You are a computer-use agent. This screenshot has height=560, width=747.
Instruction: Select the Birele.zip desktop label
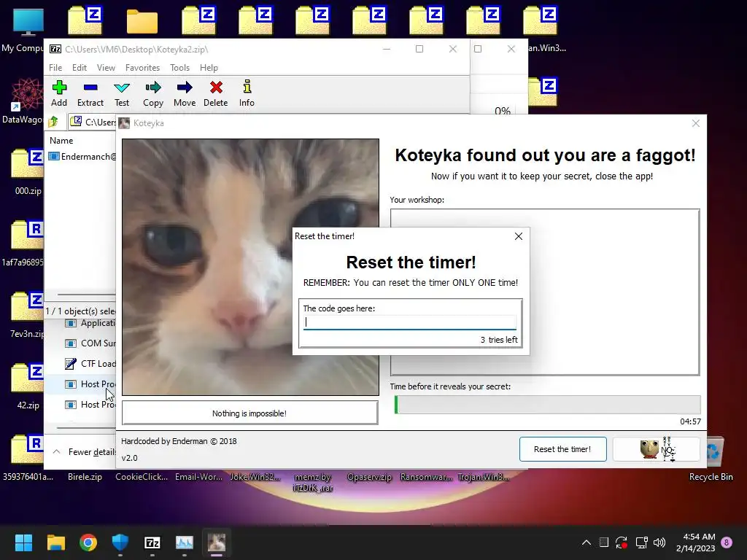[85, 477]
